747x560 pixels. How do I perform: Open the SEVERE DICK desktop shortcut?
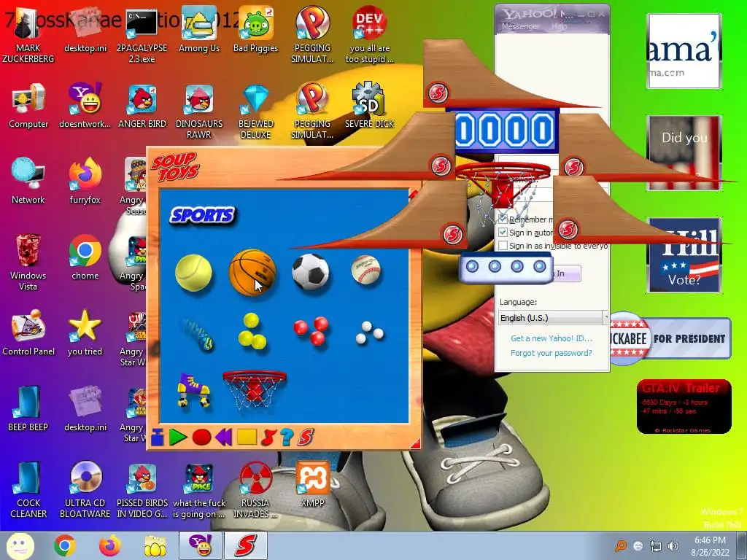(x=369, y=105)
